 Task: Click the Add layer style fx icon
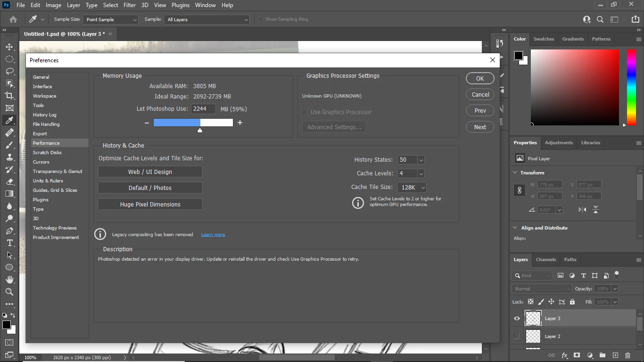pos(564,355)
